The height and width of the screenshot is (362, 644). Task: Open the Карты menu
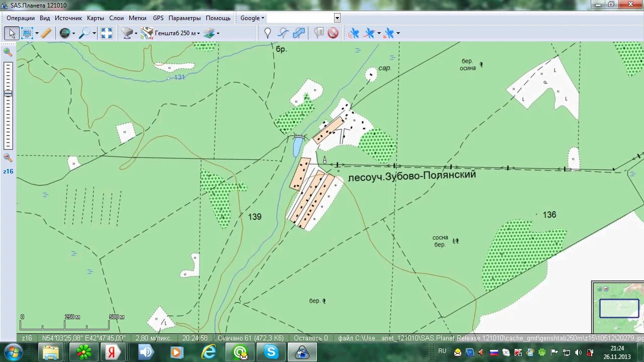96,18
